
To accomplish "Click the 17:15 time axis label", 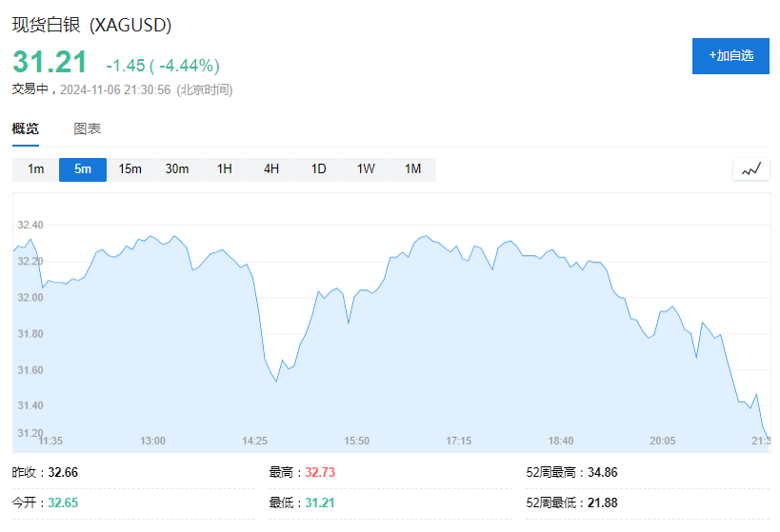I will point(459,441).
